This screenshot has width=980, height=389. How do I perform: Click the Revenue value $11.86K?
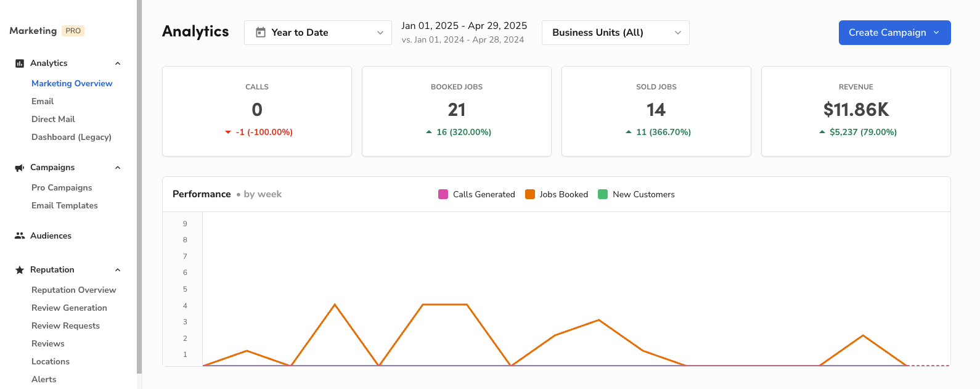[856, 110]
